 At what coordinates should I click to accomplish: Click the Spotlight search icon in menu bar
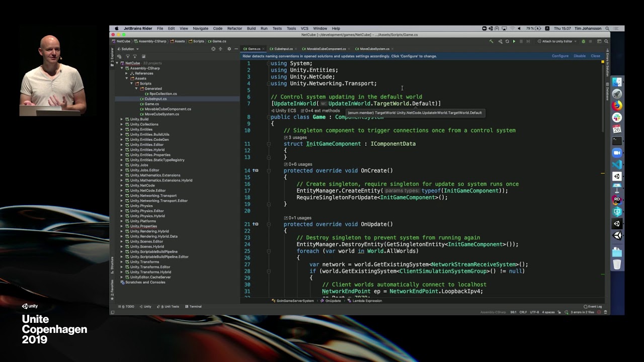(607, 29)
